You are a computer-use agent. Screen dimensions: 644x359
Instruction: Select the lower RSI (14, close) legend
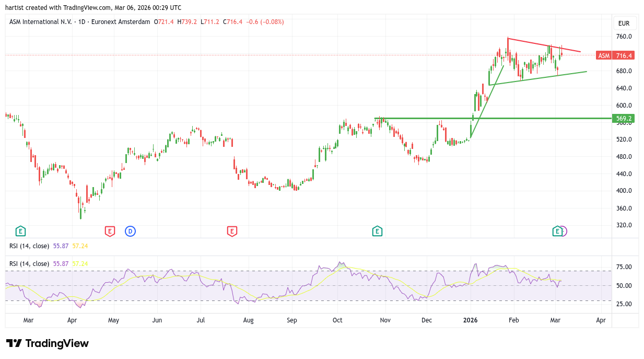coord(29,264)
